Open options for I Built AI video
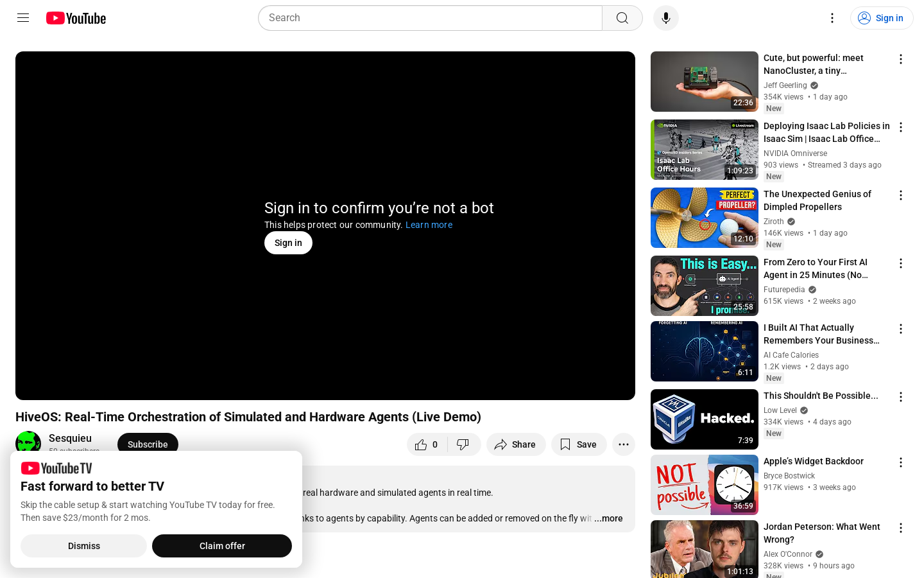This screenshot has height=578, width=924. (901, 329)
